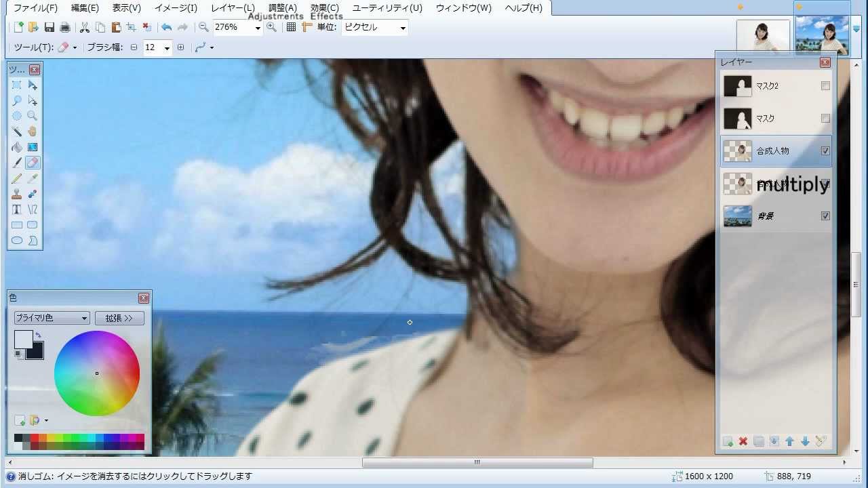Select the Color Picker eyedropper tool
868x488 pixels.
point(33,178)
